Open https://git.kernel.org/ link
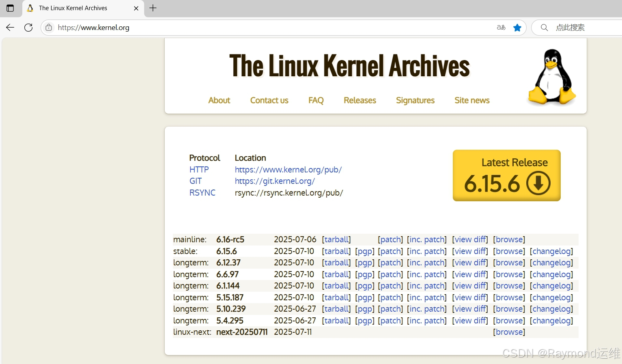Screen dimensions: 622x364 [x=275, y=181]
